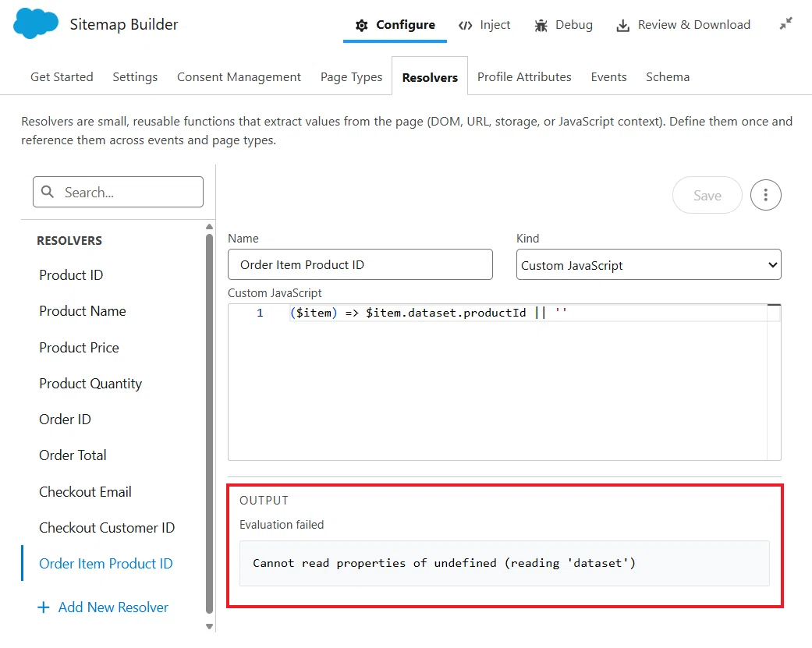This screenshot has width=812, height=648.
Task: Expand the Kind dropdown
Action: coord(648,265)
